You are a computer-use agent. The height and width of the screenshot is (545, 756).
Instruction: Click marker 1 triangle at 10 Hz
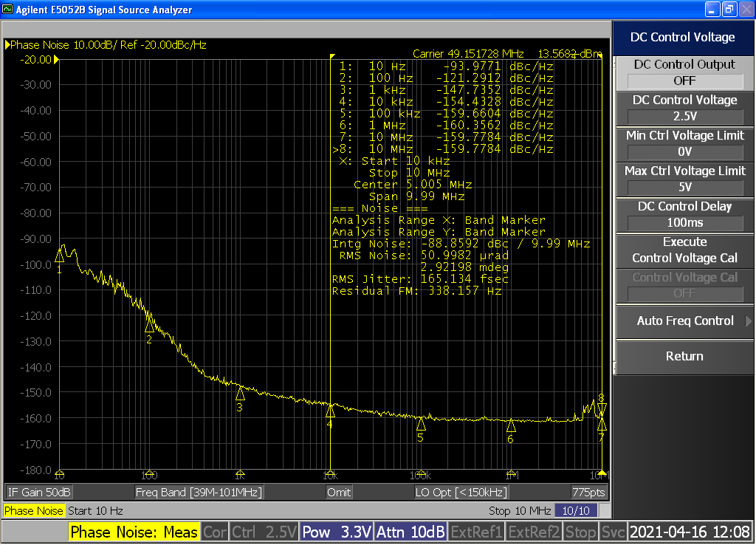pyautogui.click(x=60, y=255)
